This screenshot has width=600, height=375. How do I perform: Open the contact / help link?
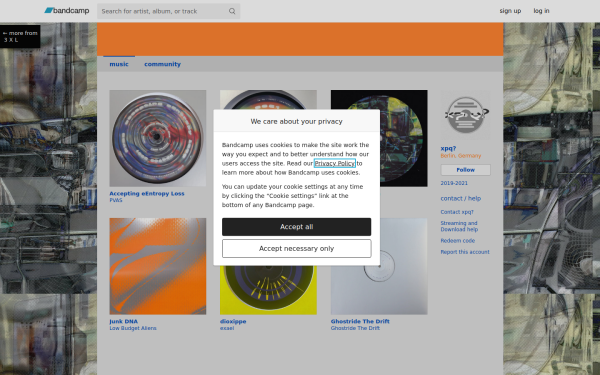(x=461, y=198)
